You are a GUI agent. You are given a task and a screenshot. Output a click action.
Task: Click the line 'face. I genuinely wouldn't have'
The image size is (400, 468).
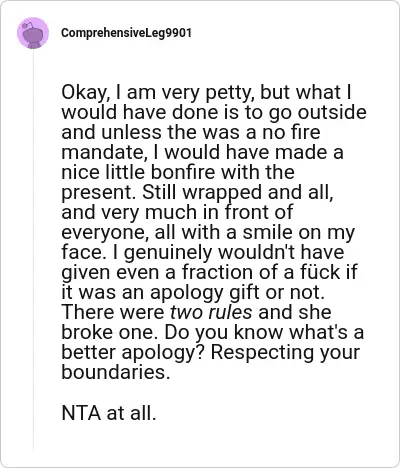(x=203, y=253)
